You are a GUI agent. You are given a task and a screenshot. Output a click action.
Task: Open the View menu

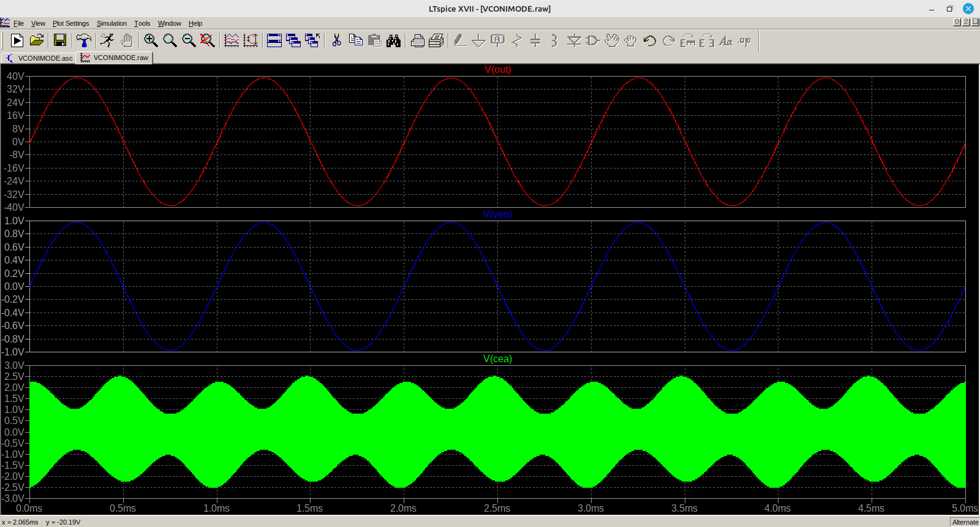(38, 23)
